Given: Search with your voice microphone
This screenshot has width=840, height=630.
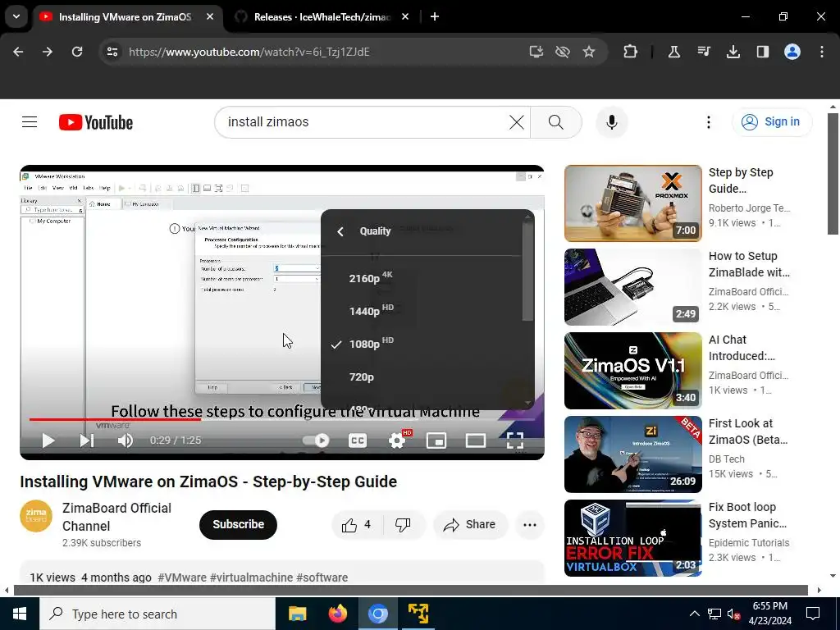Looking at the screenshot, I should 611,122.
